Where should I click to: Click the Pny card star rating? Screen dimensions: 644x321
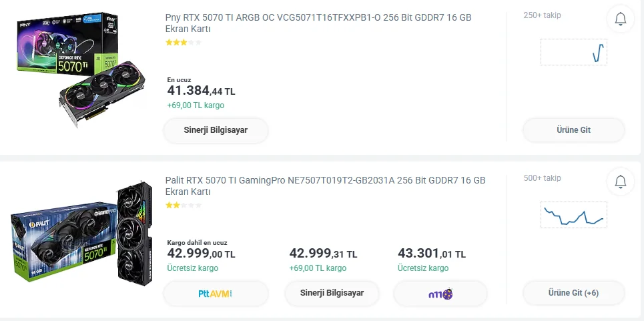(x=183, y=42)
